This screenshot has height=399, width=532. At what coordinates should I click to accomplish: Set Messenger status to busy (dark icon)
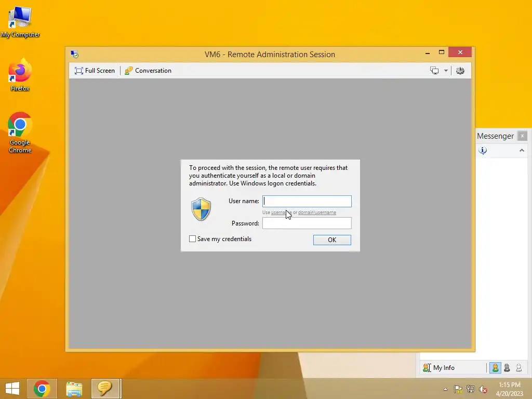click(x=507, y=367)
